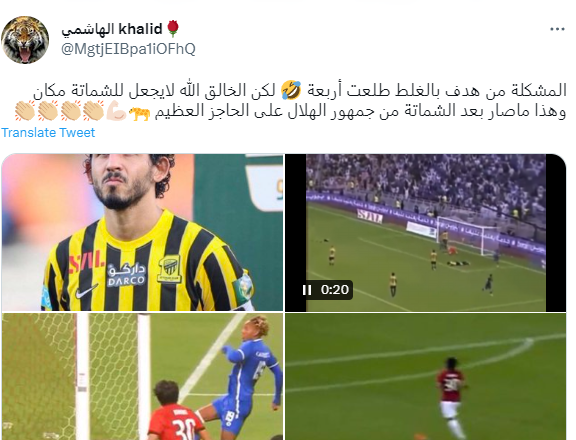Open the three-dot more options menu
This screenshot has height=440, width=576.
557,29
